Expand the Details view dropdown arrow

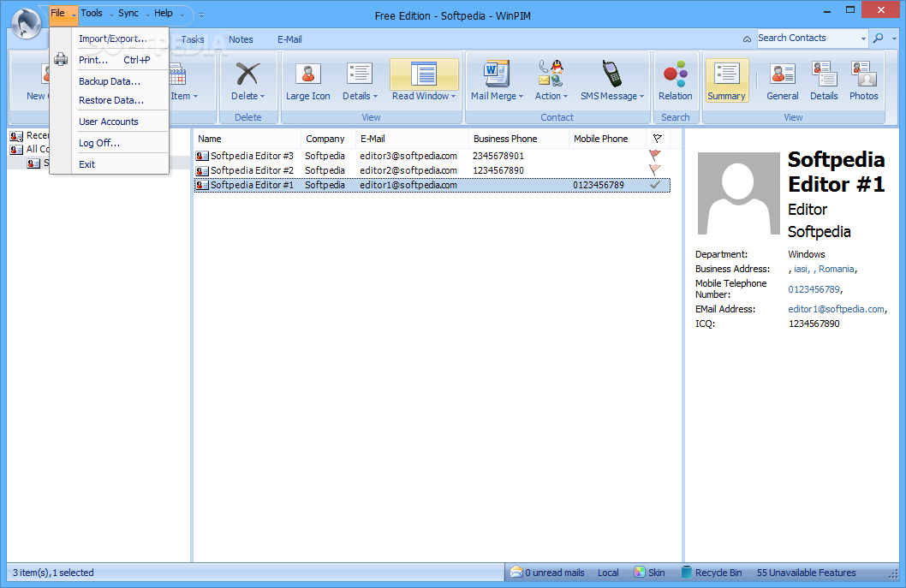[x=375, y=97]
